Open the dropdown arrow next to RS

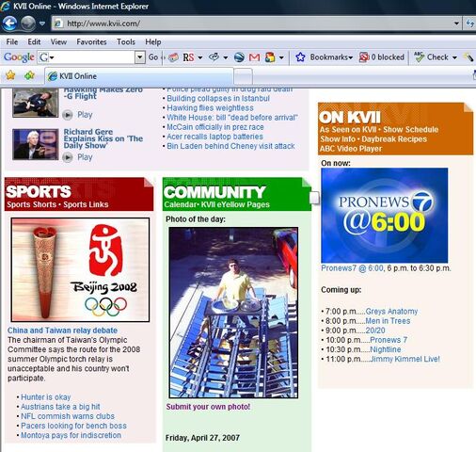pos(200,57)
